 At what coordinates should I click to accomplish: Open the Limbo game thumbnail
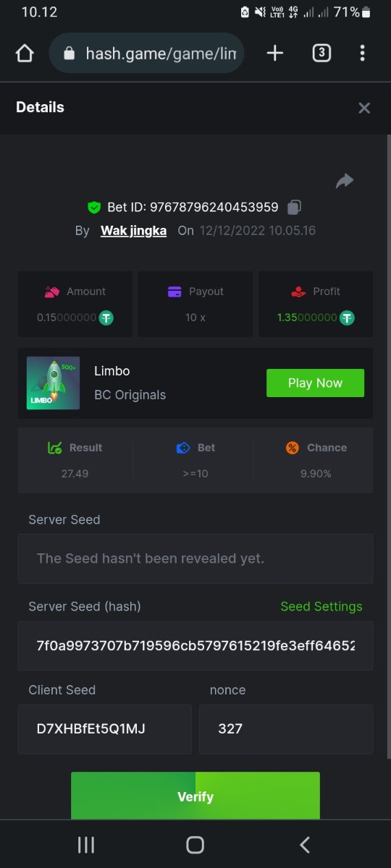coord(54,383)
